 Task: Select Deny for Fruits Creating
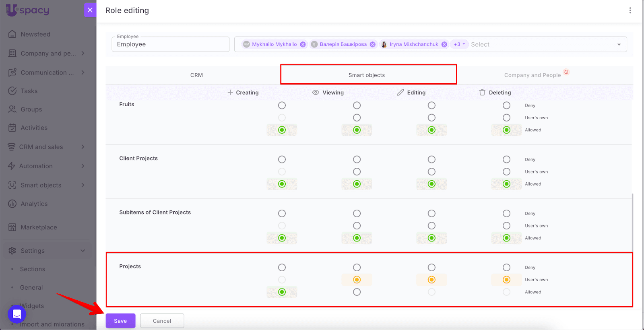pyautogui.click(x=282, y=105)
